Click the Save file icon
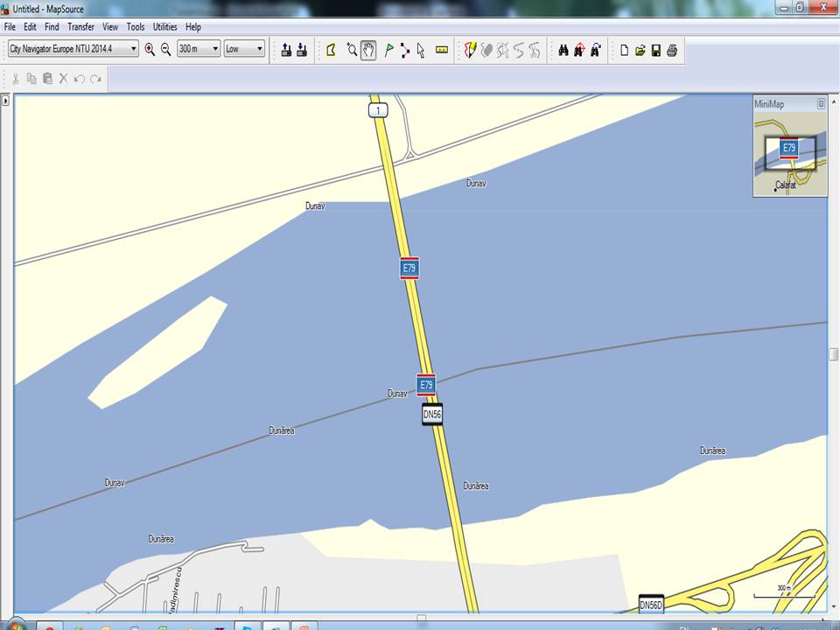Image resolution: width=840 pixels, height=630 pixels. coord(656,50)
